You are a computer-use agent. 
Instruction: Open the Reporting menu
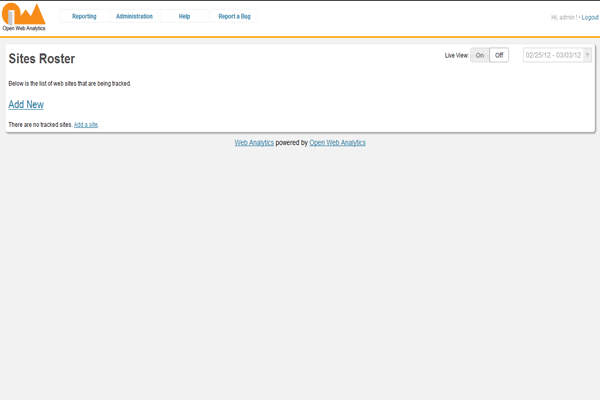(84, 17)
